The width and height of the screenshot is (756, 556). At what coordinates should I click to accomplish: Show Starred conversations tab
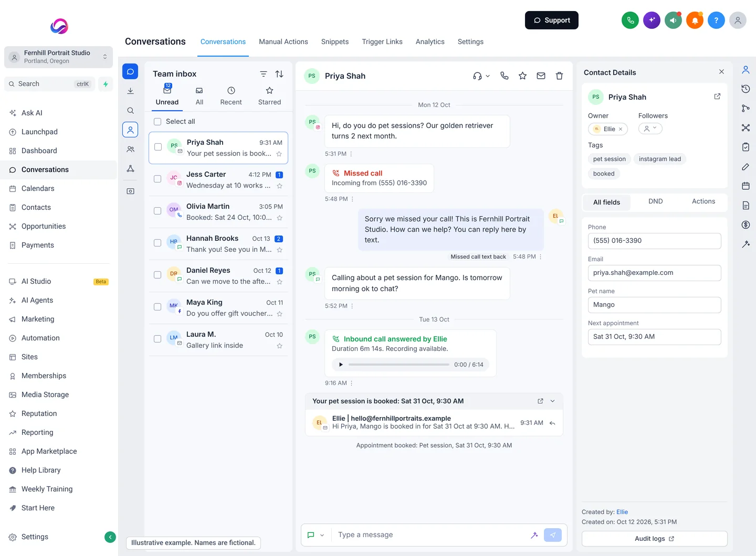(x=269, y=97)
